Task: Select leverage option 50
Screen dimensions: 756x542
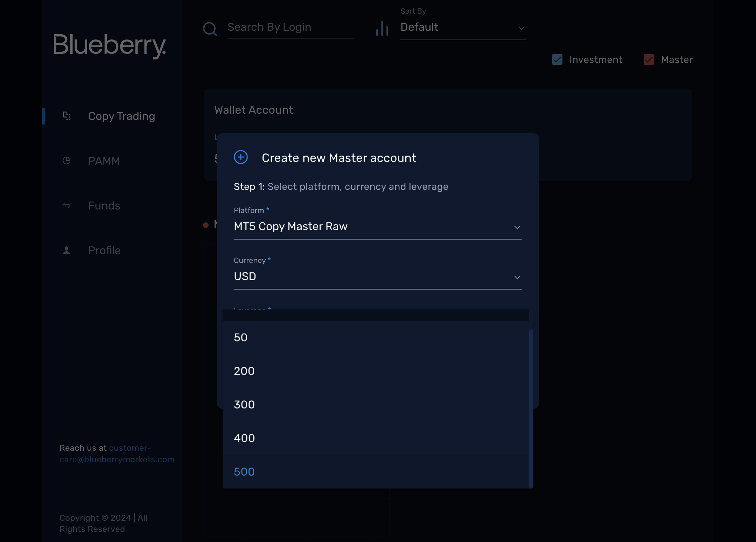Action: point(376,337)
